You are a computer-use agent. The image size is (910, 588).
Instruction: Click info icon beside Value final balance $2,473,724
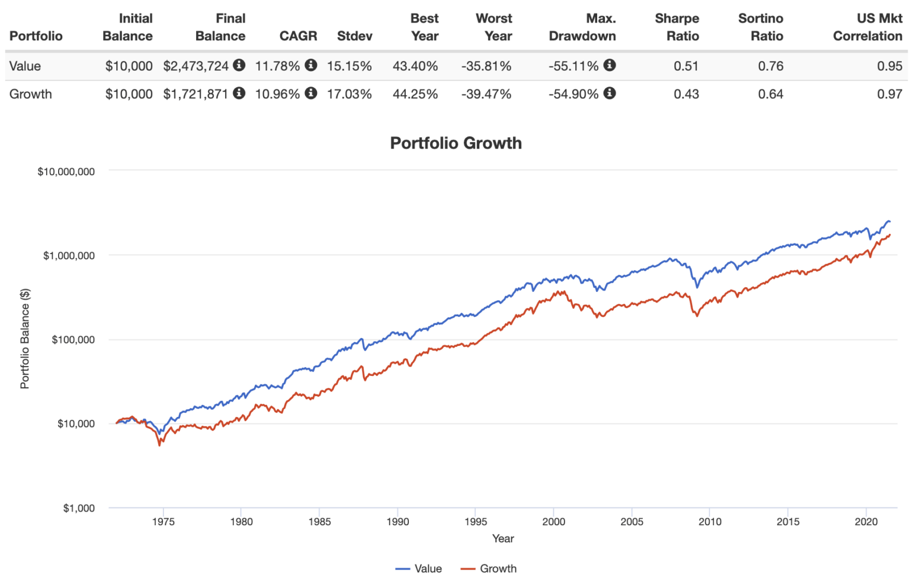239,65
